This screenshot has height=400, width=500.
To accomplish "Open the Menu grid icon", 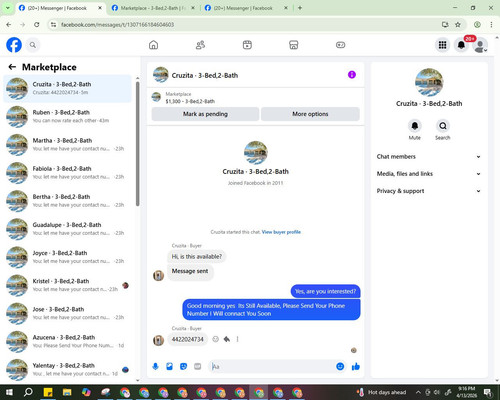I will (x=442, y=45).
